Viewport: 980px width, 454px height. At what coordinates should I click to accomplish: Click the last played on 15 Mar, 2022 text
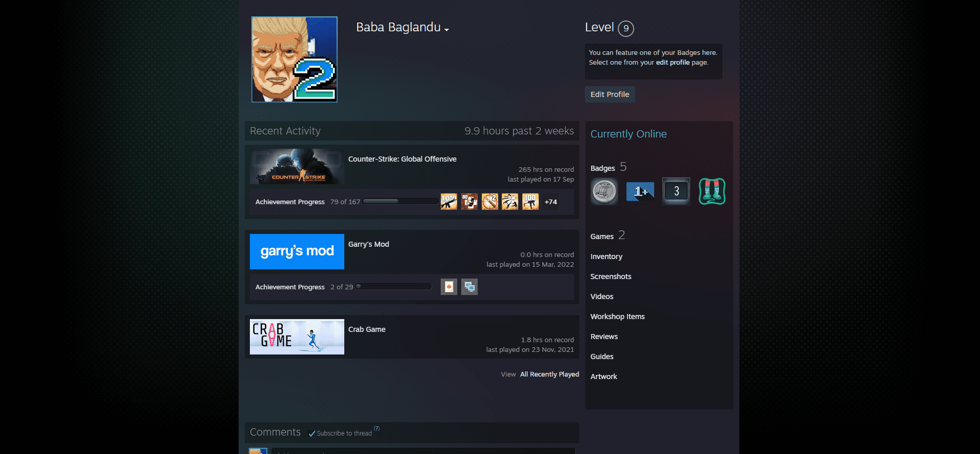coord(530,265)
